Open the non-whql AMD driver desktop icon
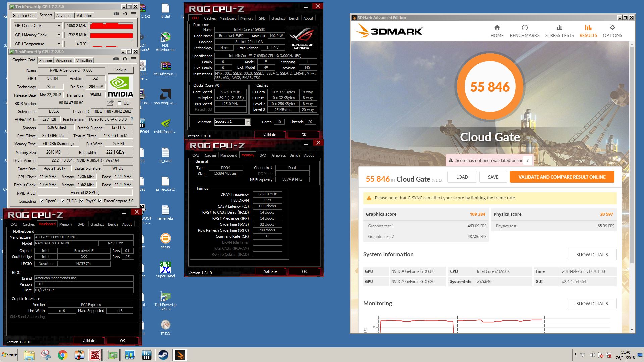Image resolution: width=644 pixels, height=362 pixels. tap(165, 97)
